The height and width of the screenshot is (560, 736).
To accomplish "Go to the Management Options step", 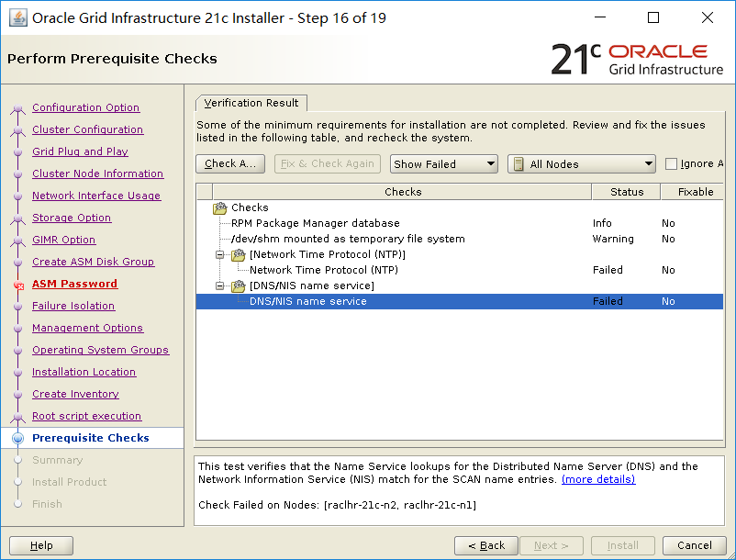I will (x=88, y=328).
